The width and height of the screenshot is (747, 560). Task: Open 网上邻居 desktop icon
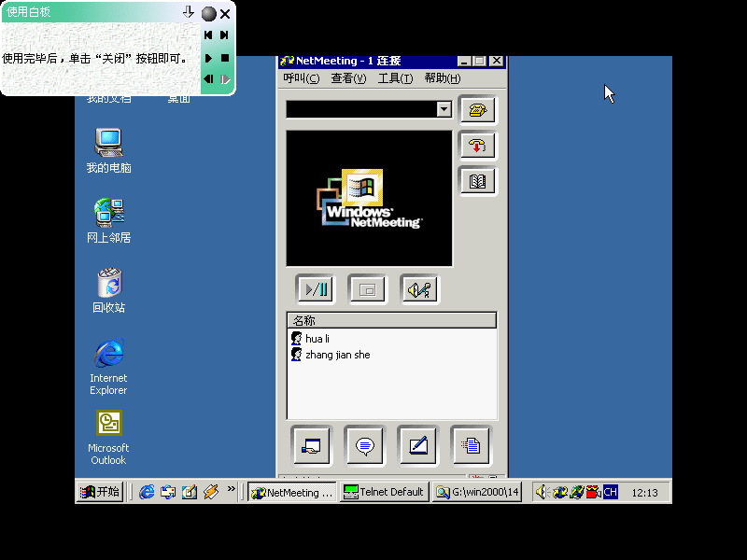coord(108,220)
